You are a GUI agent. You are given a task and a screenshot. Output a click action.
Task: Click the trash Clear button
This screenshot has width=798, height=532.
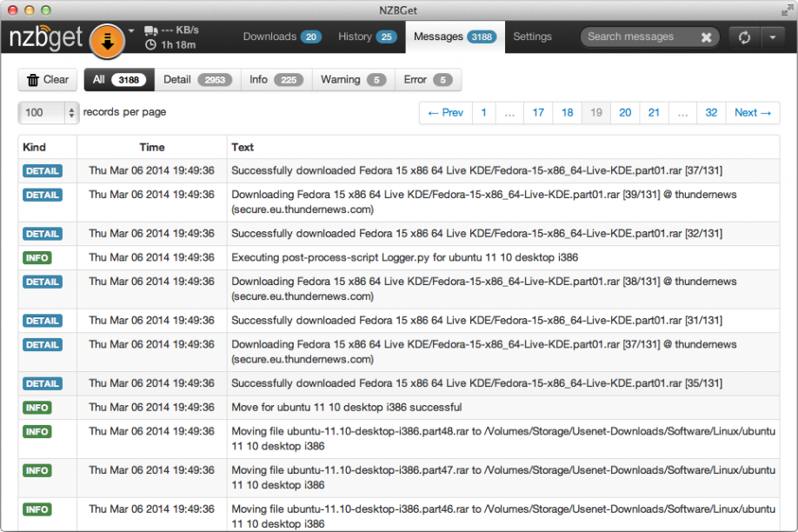click(x=48, y=80)
